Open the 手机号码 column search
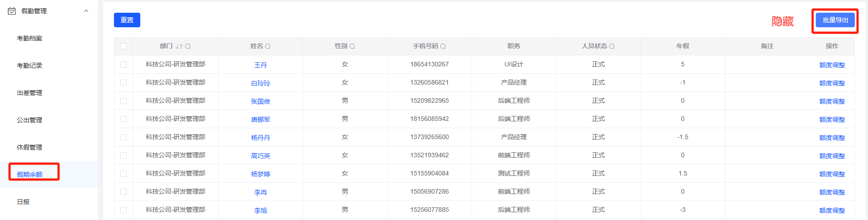 click(x=443, y=46)
